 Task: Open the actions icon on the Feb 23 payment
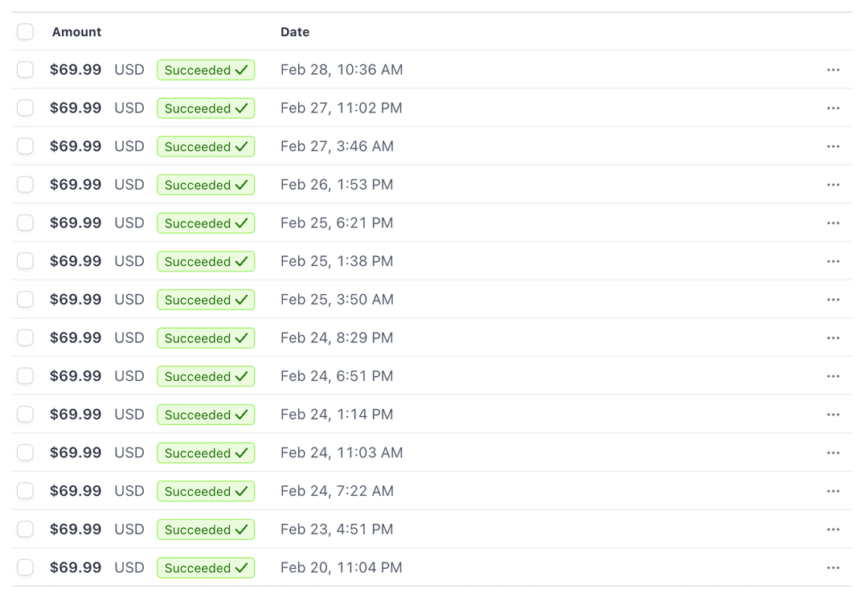tap(833, 529)
